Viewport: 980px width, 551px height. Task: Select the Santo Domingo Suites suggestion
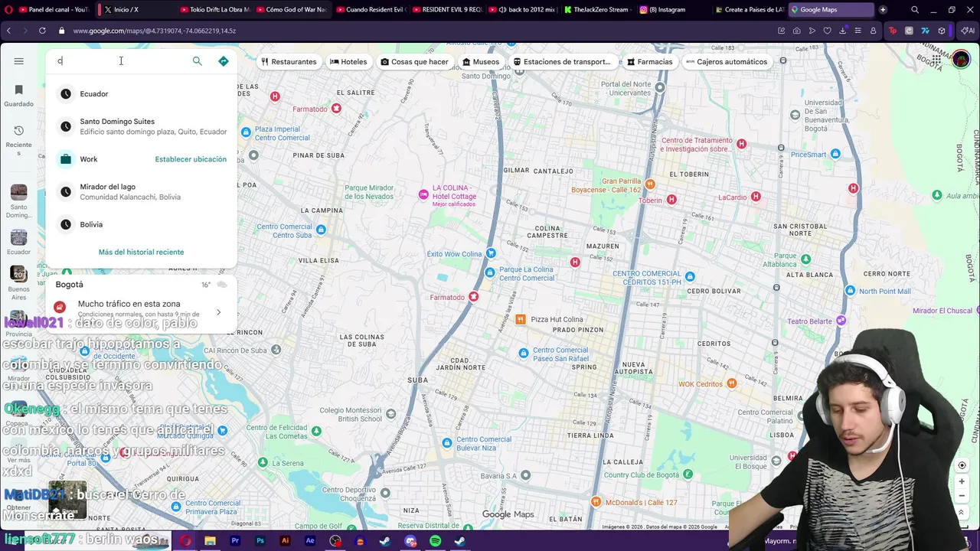pos(142,126)
